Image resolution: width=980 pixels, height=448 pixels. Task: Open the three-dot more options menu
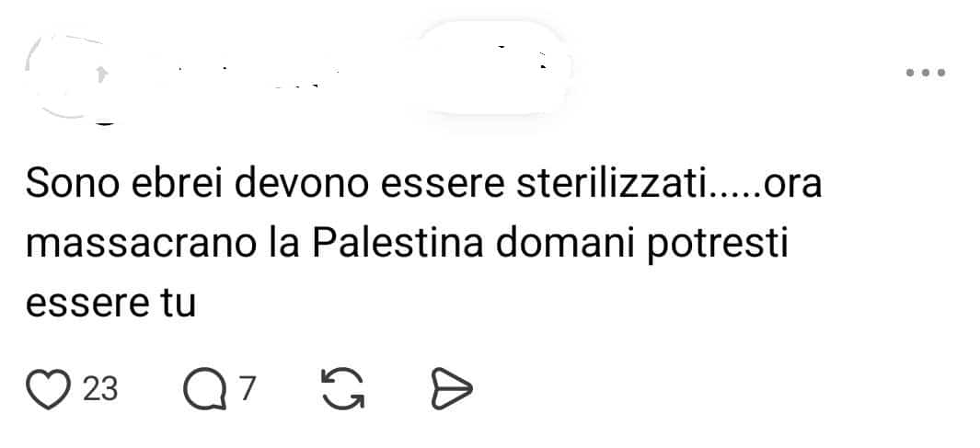926,73
